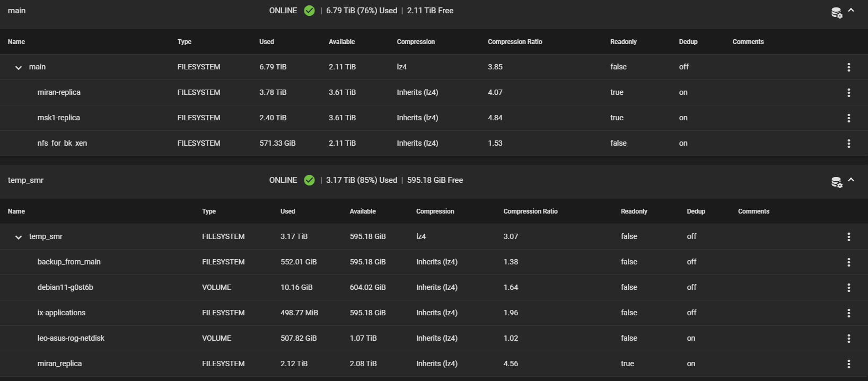Select the backup_from_main dataset row

[x=69, y=262]
